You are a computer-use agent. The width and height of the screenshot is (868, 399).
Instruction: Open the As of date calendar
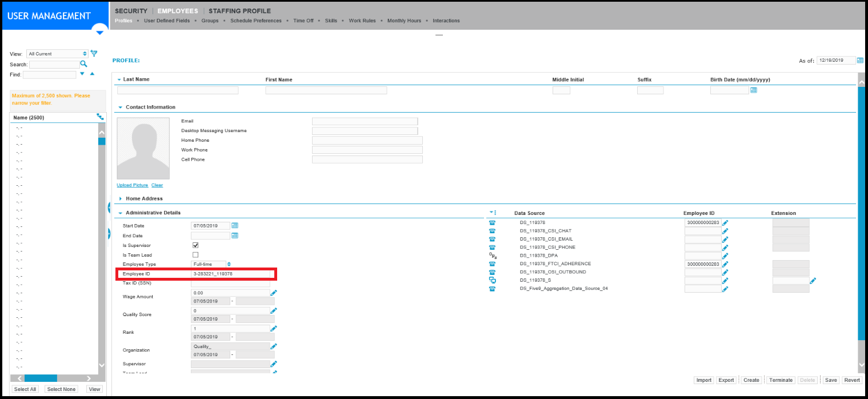coord(860,60)
